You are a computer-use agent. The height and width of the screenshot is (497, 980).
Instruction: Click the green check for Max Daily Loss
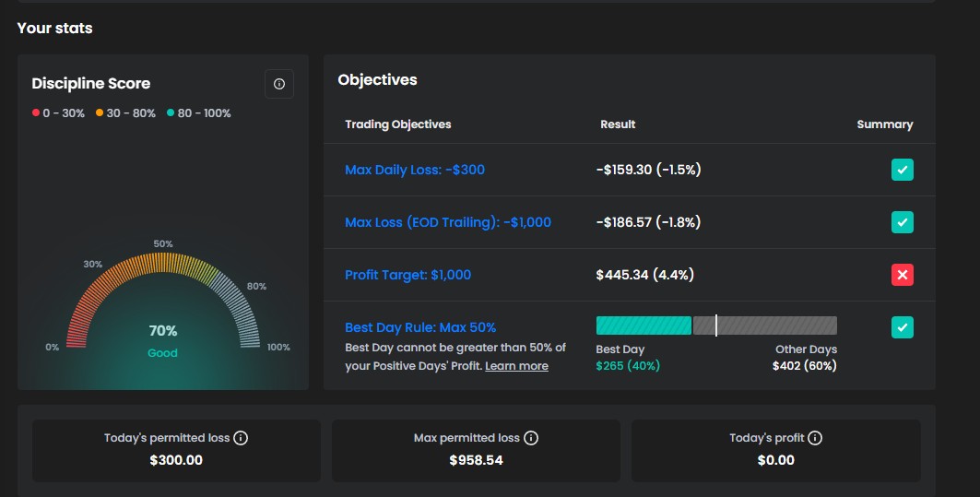coord(902,170)
